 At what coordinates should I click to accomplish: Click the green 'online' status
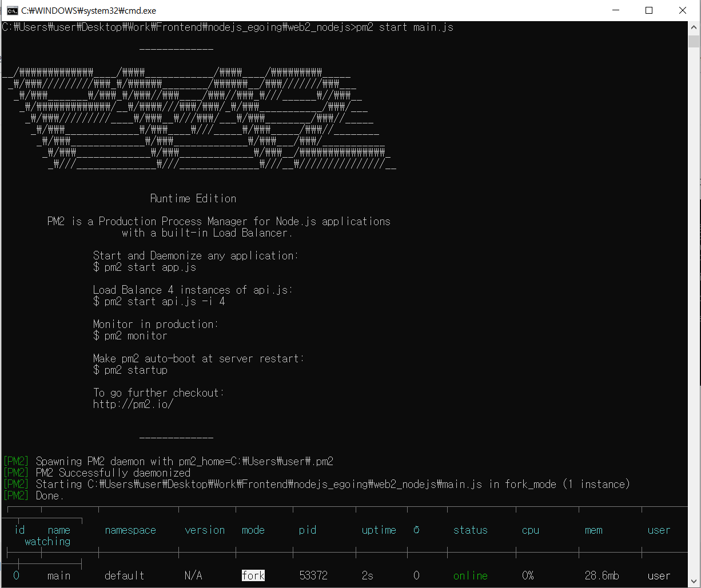pyautogui.click(x=471, y=575)
